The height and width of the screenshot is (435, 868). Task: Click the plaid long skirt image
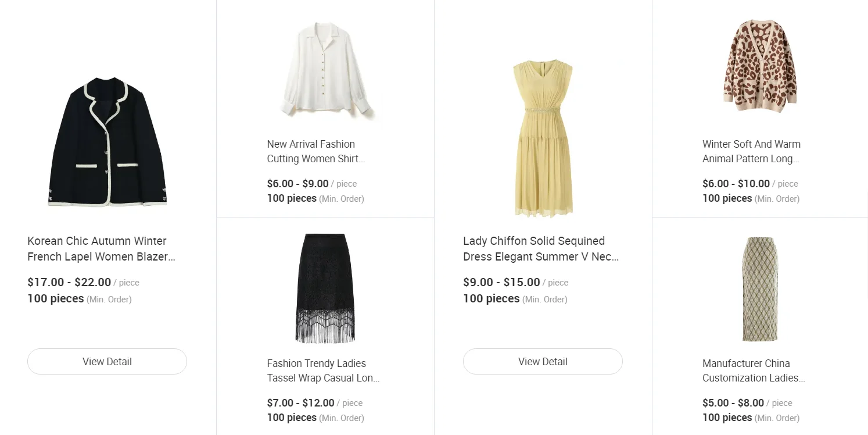coord(760,289)
